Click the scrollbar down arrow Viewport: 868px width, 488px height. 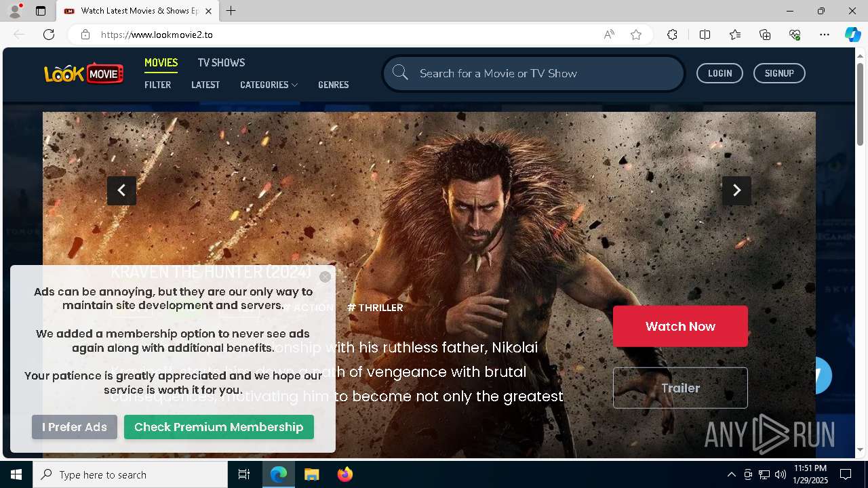[x=861, y=449]
